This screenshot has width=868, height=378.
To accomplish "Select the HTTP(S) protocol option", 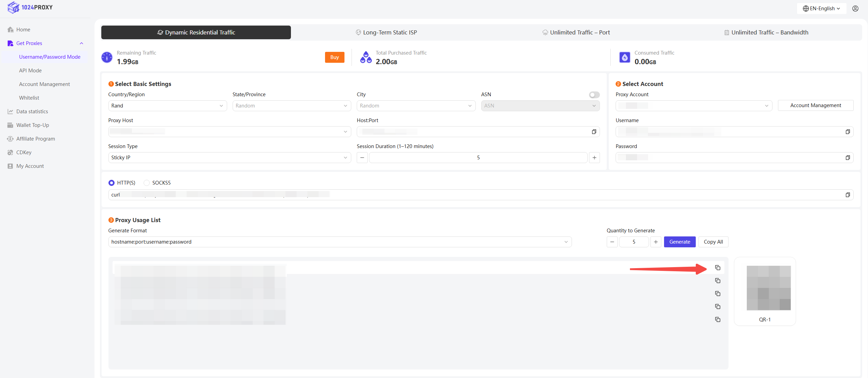I will point(112,183).
